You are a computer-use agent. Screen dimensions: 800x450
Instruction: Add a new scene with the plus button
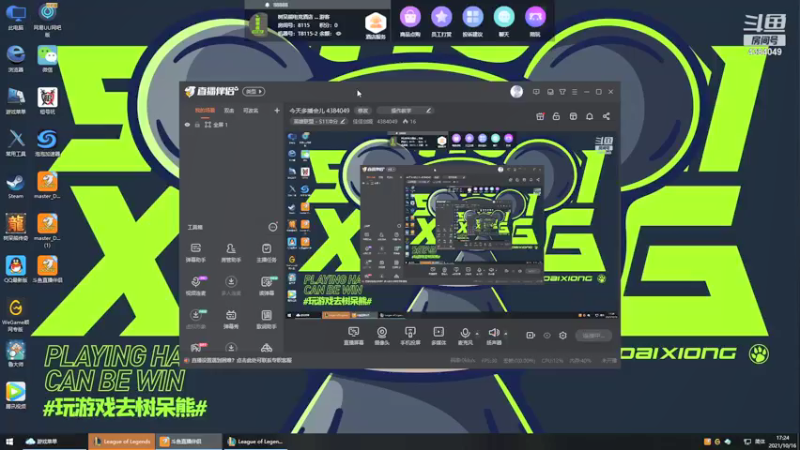[x=277, y=110]
